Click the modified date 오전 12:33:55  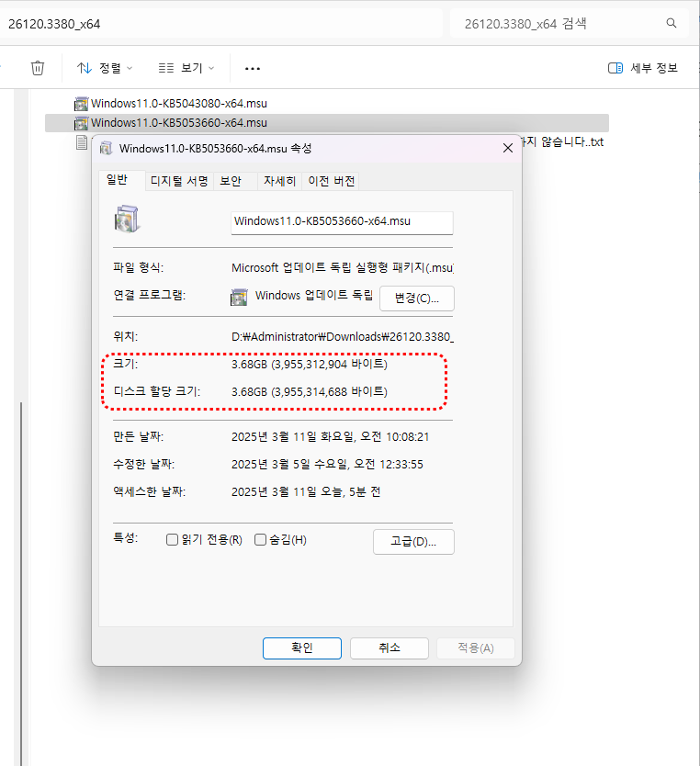pyautogui.click(x=327, y=464)
